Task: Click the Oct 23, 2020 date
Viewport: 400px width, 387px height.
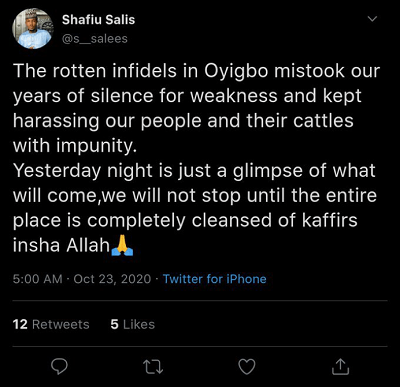Action: point(112,279)
